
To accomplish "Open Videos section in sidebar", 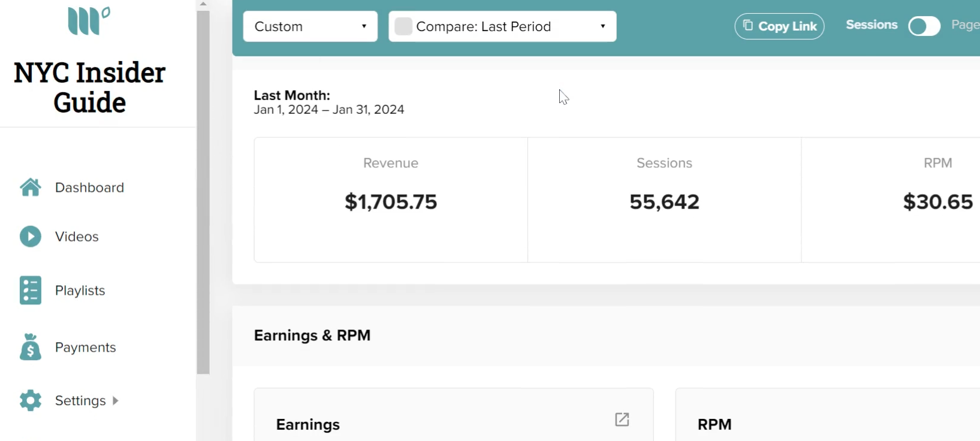I will click(77, 237).
